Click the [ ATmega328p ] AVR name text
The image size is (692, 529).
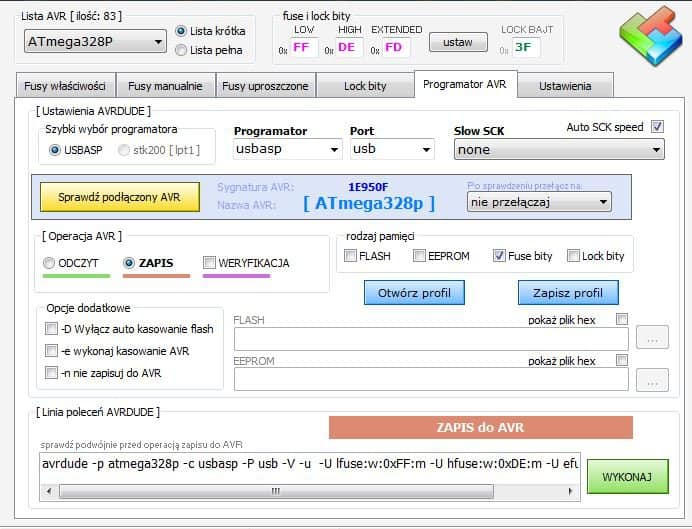coord(369,203)
